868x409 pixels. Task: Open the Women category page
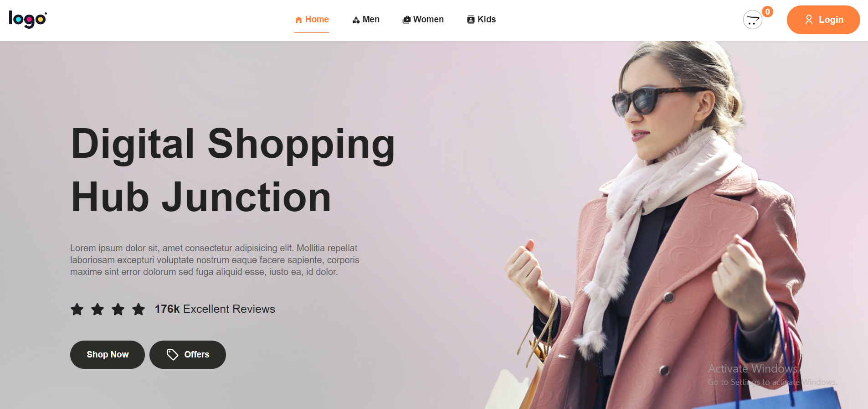coord(423,20)
